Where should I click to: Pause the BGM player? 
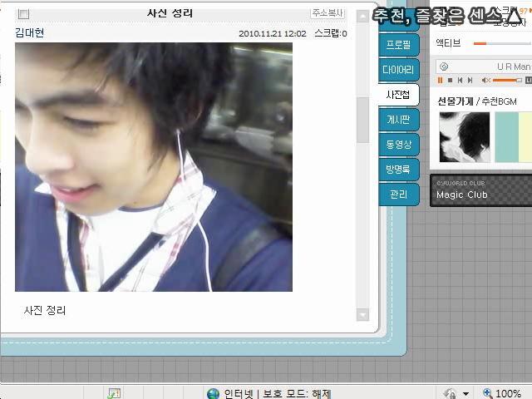[440, 81]
